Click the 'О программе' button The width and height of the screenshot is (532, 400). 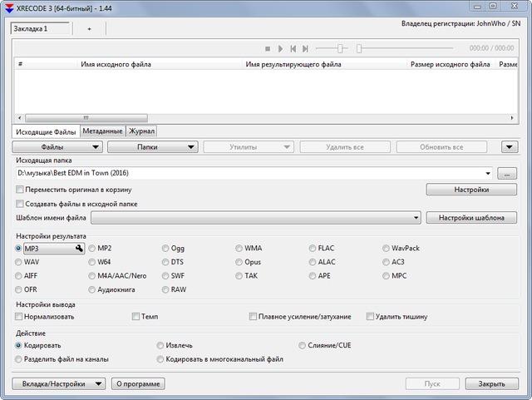(139, 383)
